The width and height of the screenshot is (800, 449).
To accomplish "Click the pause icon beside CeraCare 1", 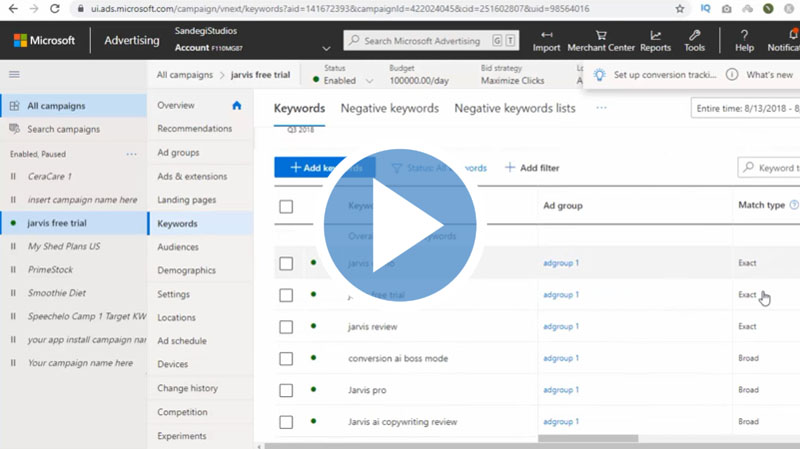I will tap(13, 177).
